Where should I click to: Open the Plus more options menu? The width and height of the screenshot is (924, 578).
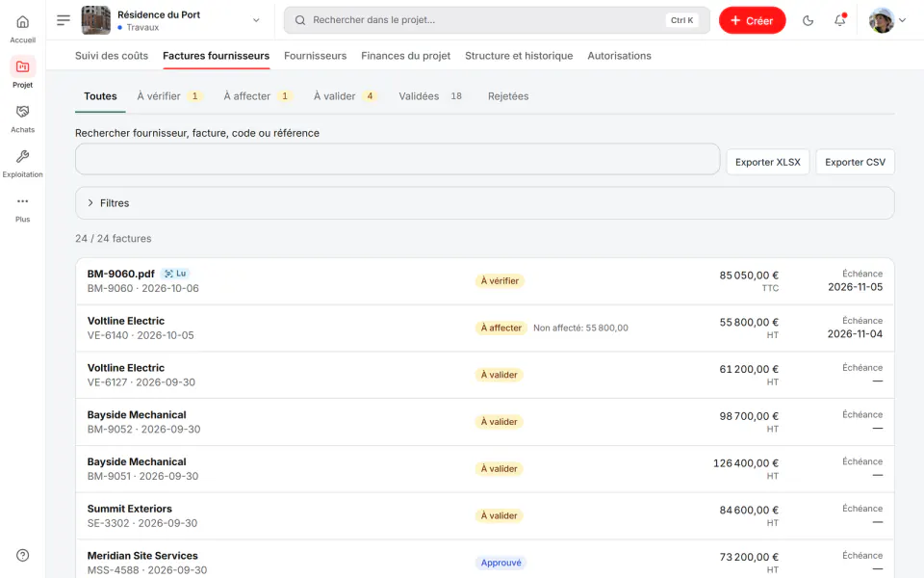pos(22,208)
